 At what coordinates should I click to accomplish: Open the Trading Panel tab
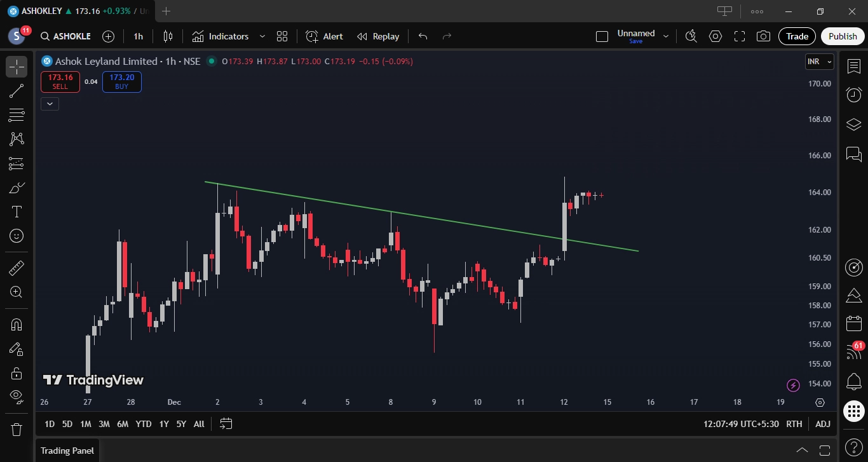point(67,451)
